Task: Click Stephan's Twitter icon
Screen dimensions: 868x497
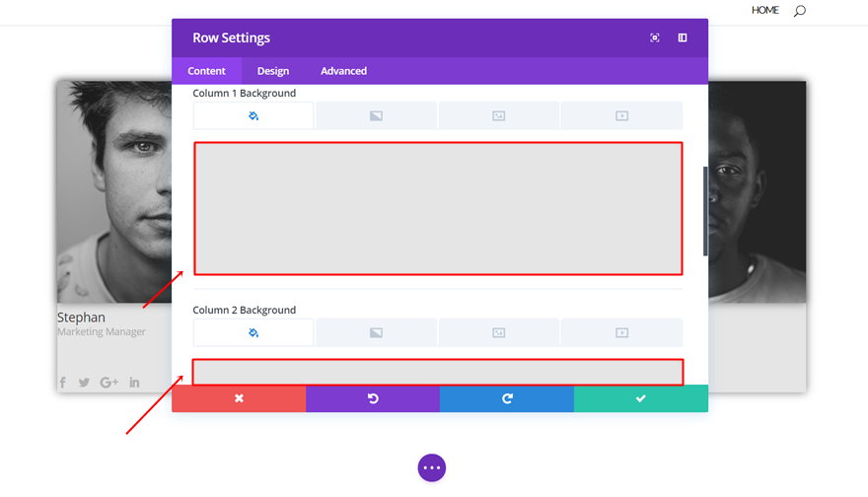Action: coord(84,383)
